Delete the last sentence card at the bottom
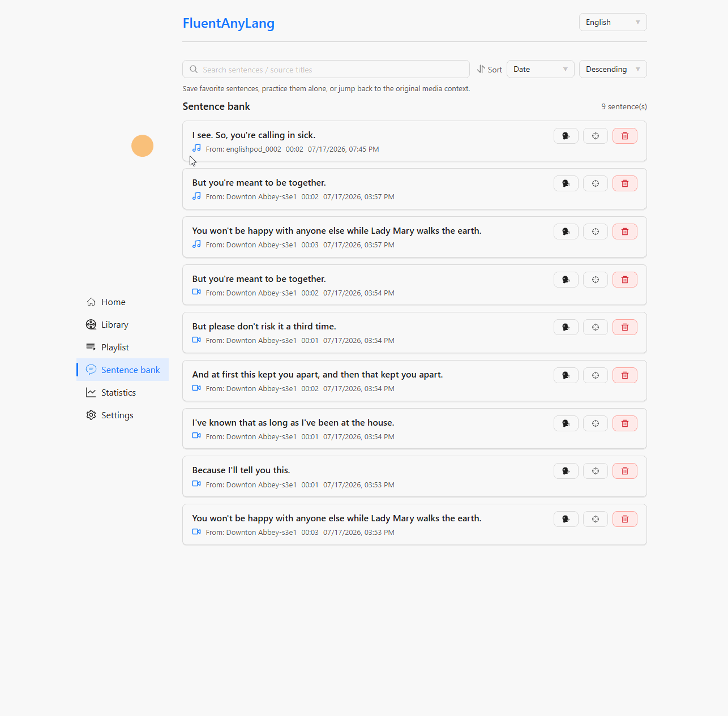 (x=625, y=519)
